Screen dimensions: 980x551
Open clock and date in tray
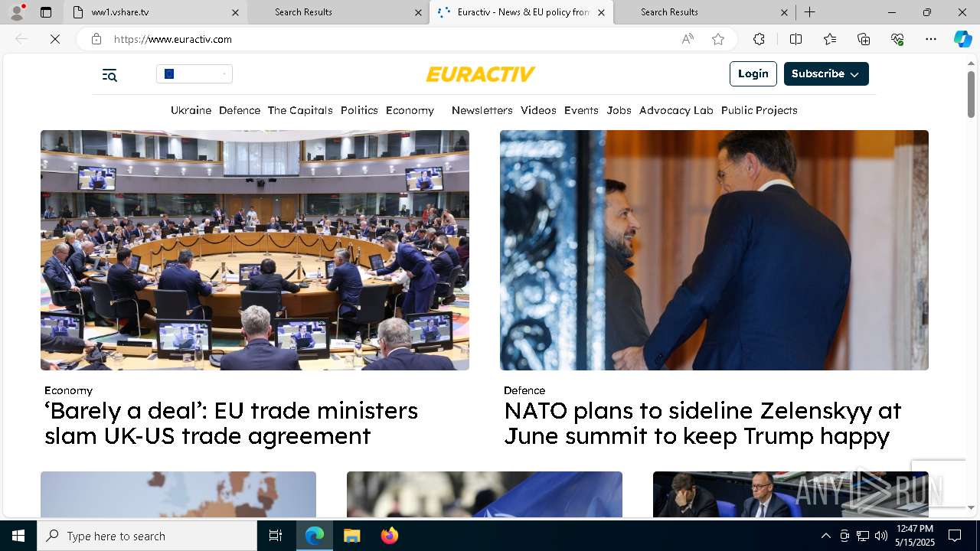click(x=915, y=536)
